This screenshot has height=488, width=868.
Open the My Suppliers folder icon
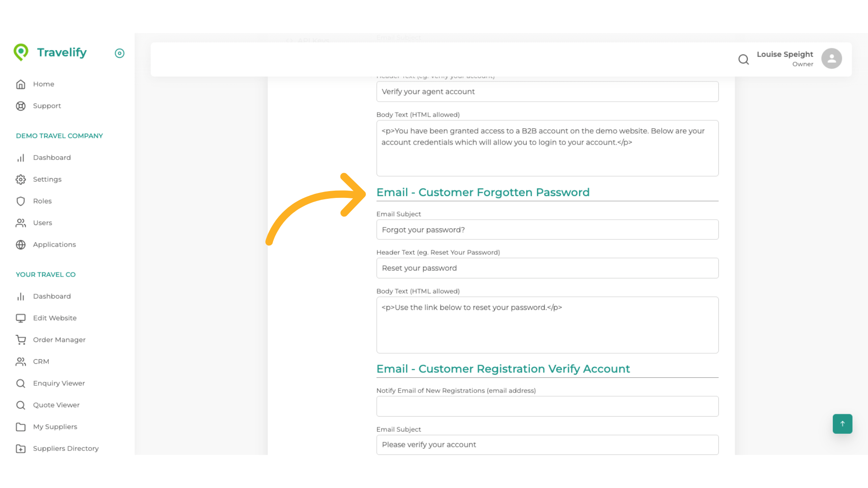click(x=21, y=427)
